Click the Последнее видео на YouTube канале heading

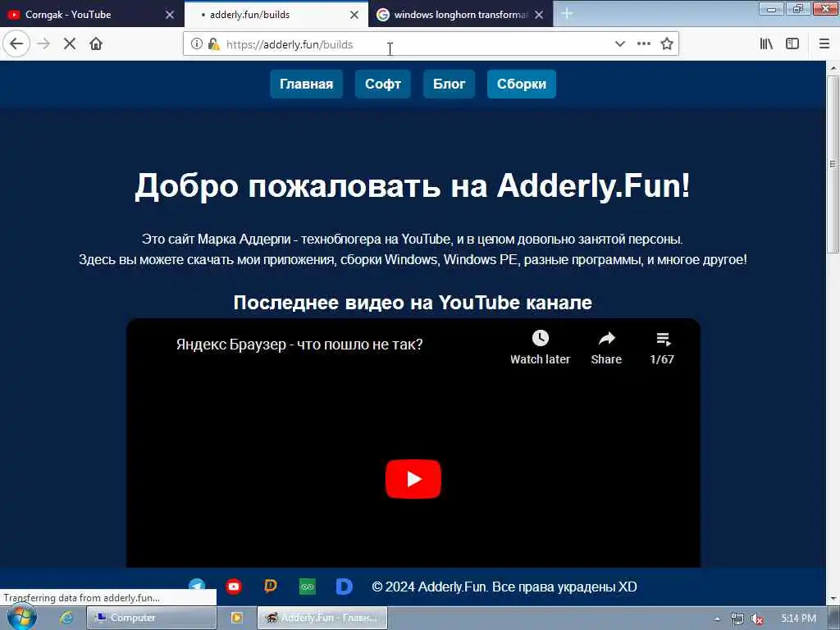[413, 302]
